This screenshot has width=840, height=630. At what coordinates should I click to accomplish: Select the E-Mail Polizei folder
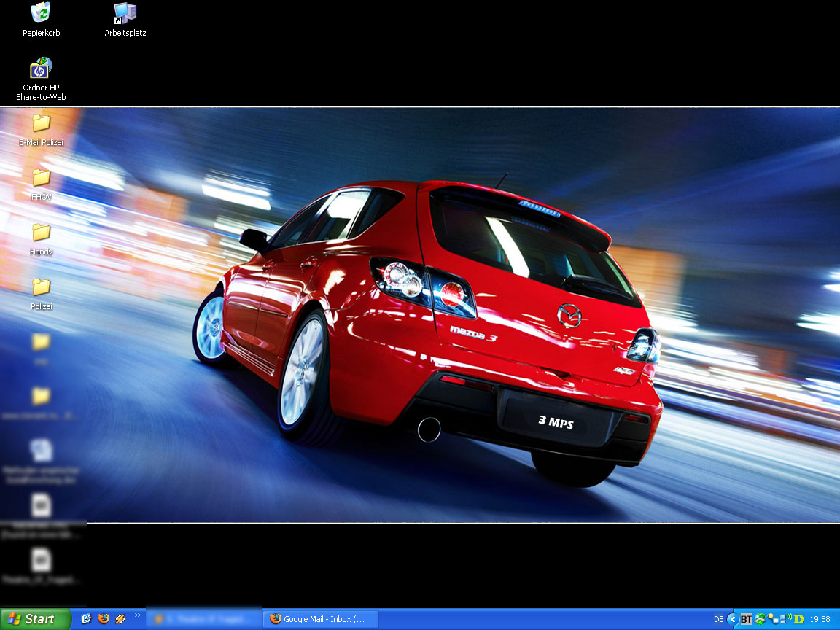pyautogui.click(x=41, y=130)
